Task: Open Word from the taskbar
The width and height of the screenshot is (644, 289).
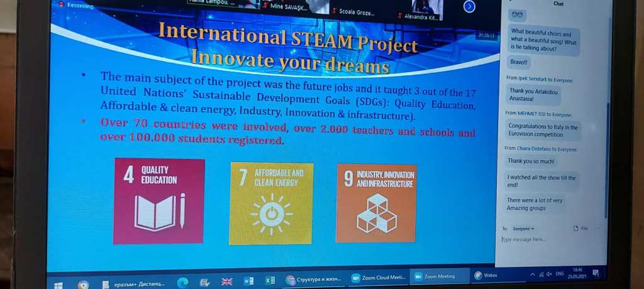Action: coord(248,281)
